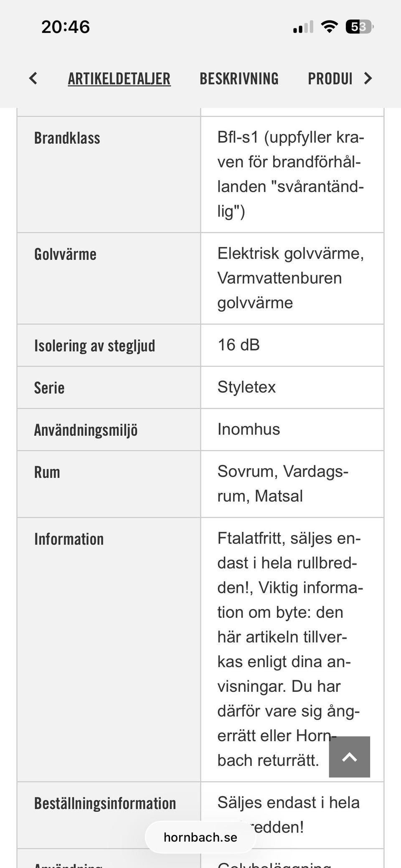Select the Styletex series value
Screen dimensions: 401x868
[246, 387]
